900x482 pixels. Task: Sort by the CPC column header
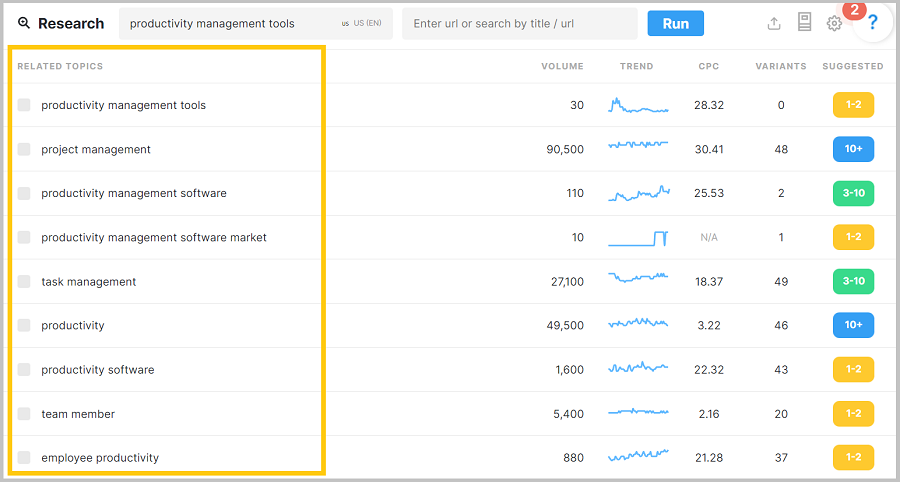708,66
